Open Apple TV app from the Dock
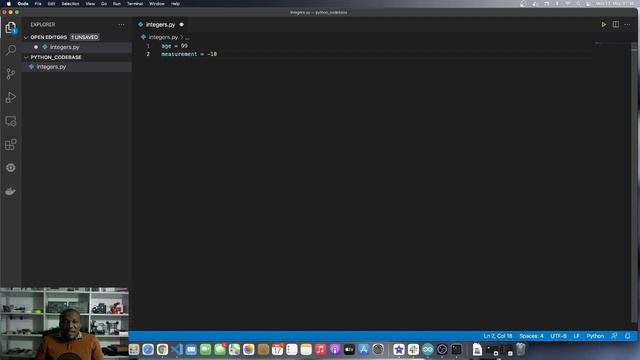 click(349, 349)
